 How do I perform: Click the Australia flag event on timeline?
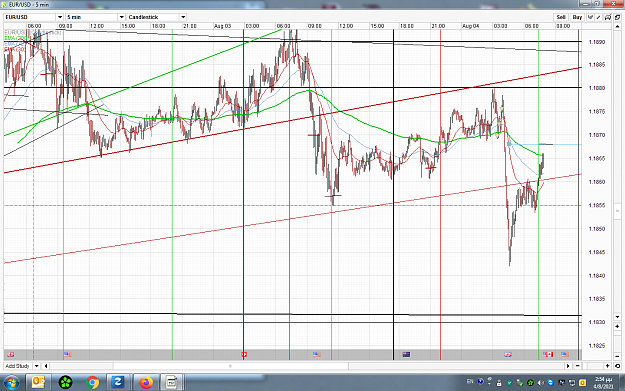(406, 354)
